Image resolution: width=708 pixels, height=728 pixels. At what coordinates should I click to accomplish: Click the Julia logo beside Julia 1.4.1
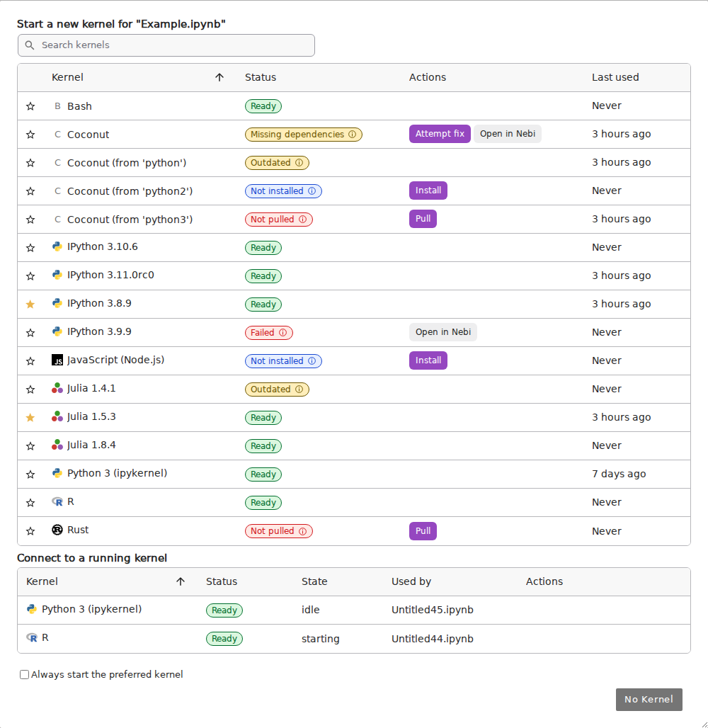pyautogui.click(x=57, y=388)
